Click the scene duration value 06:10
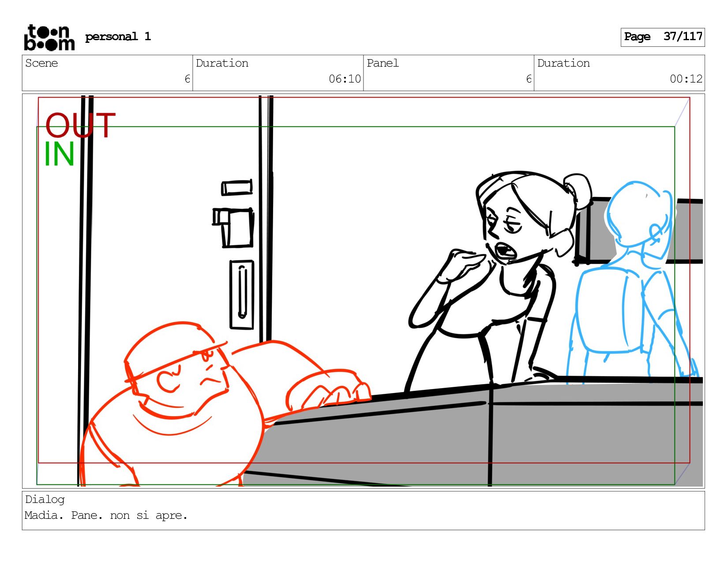728x563 pixels. pyautogui.click(x=345, y=79)
